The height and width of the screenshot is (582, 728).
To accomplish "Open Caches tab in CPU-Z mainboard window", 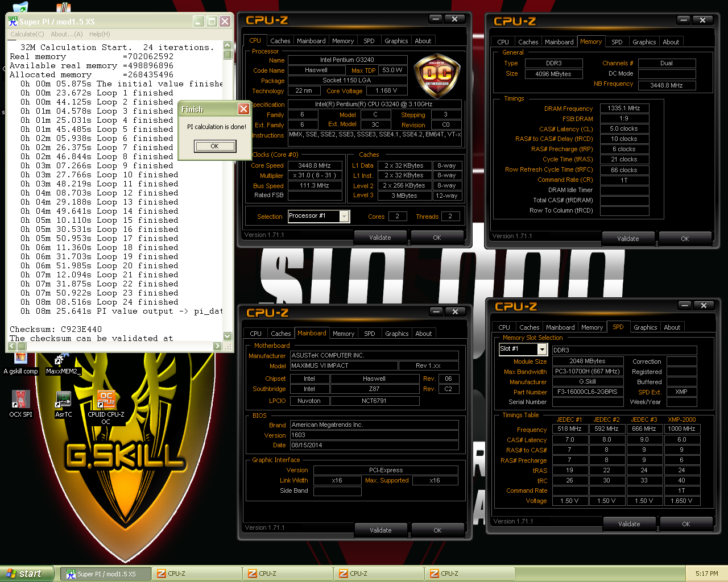I will (281, 334).
